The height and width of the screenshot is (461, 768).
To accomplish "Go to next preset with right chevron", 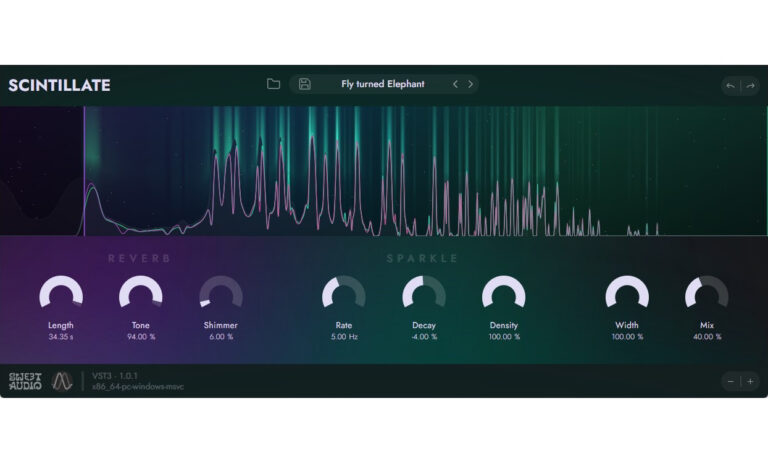I will coord(471,84).
